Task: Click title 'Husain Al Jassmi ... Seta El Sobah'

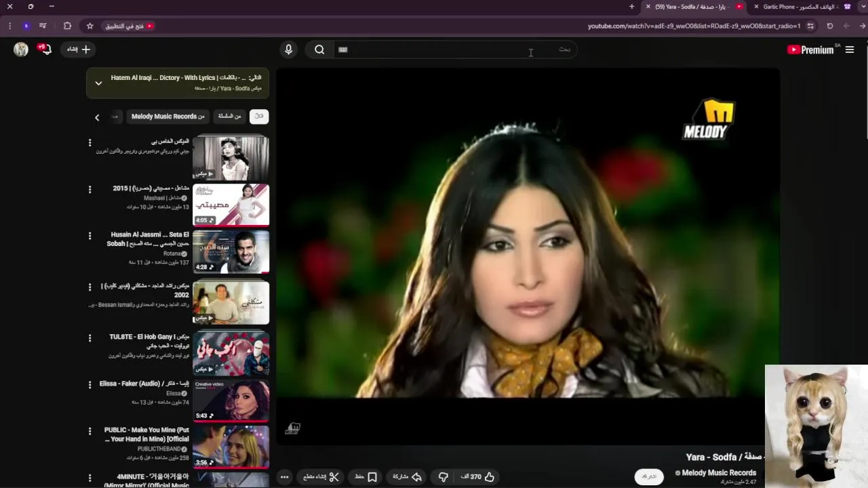Action: [x=148, y=239]
